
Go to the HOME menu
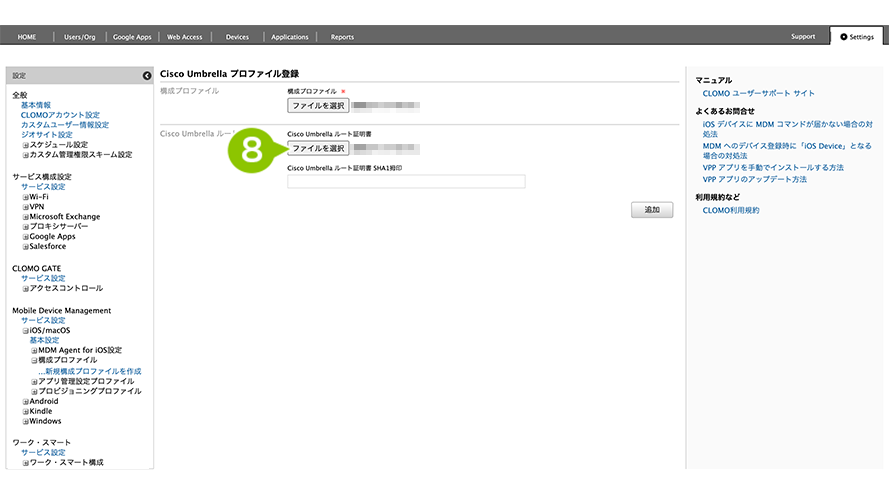click(x=27, y=37)
